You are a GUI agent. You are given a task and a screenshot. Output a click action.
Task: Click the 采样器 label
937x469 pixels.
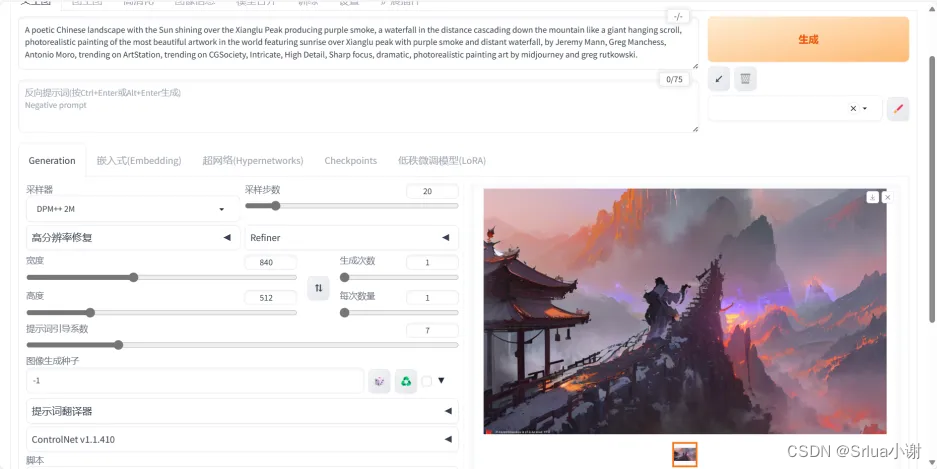tap(39, 189)
